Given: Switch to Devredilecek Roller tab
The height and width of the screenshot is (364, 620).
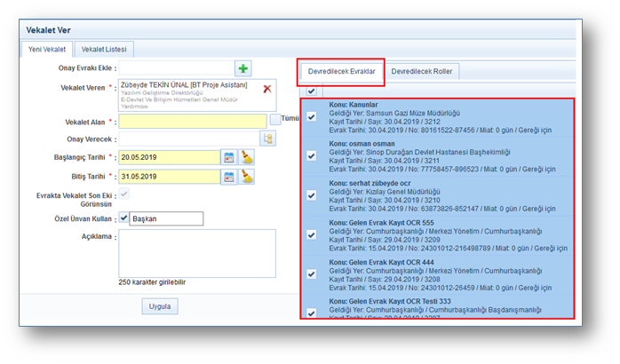Looking at the screenshot, I should pyautogui.click(x=422, y=72).
